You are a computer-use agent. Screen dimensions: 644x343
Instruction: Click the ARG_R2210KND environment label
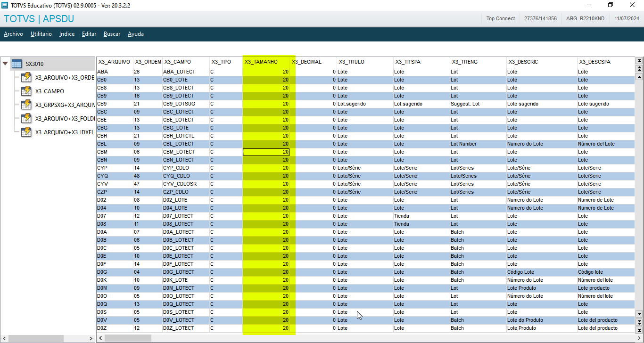[x=585, y=19]
